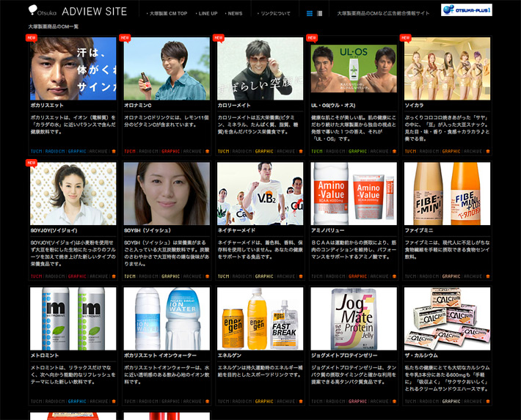Open the リンクについて menu item
Viewport: 521px width, 420px height.
coord(274,14)
